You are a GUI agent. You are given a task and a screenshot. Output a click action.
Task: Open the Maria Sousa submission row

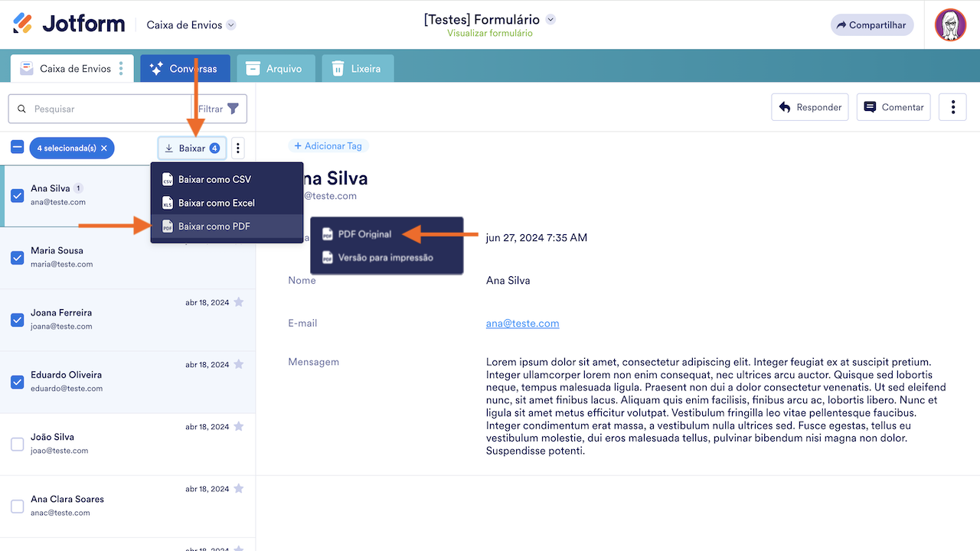coord(128,258)
